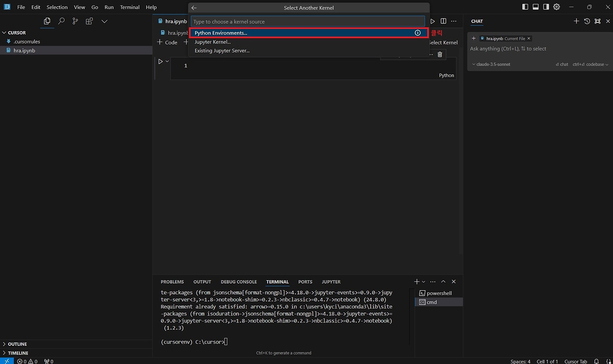Open .cursorrules file in explorer
Viewport: 613px width, 364px height.
pos(76,42)
